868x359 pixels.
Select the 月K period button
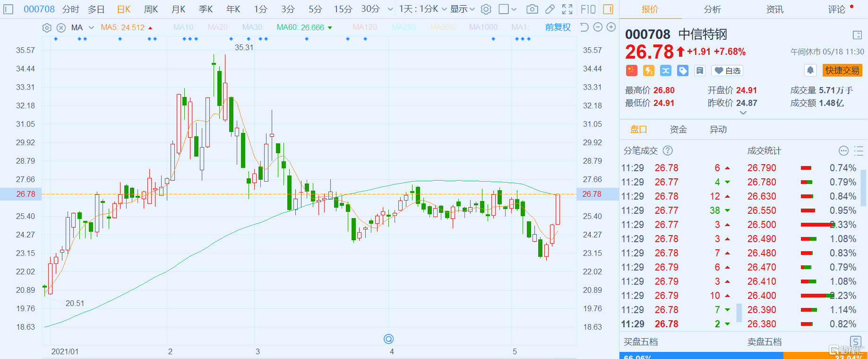(x=179, y=9)
